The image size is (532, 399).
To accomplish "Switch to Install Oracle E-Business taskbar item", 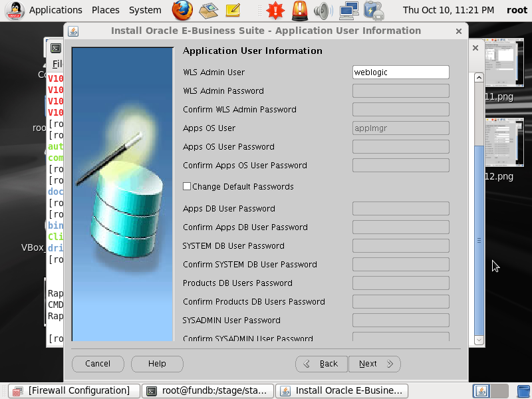I will 342,391.
